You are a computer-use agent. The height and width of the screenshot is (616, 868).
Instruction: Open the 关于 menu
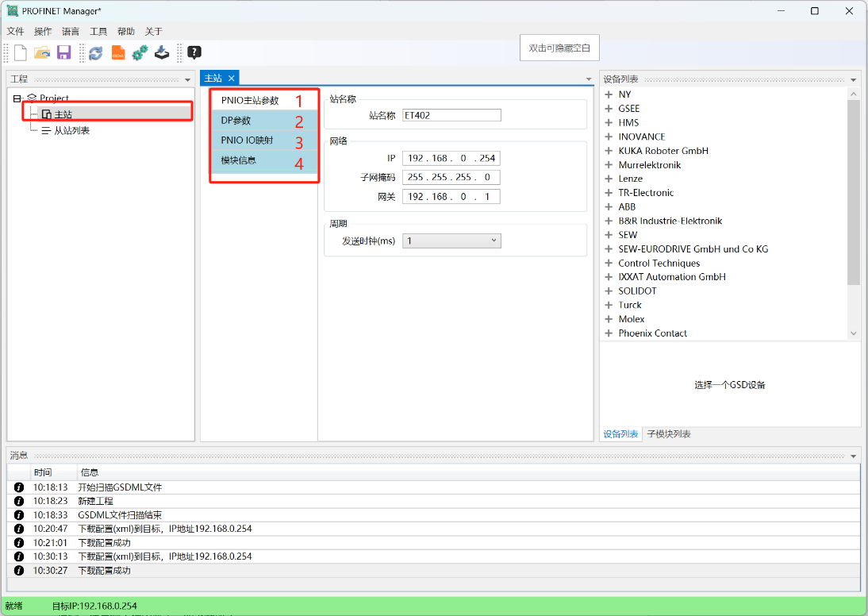(x=153, y=32)
